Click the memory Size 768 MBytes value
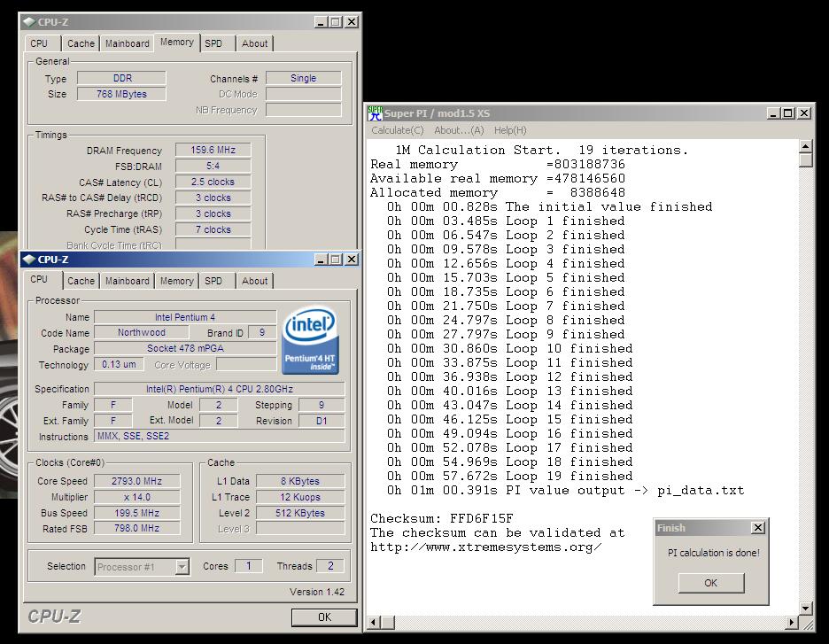Viewport: 829px width, 644px height. [x=121, y=94]
